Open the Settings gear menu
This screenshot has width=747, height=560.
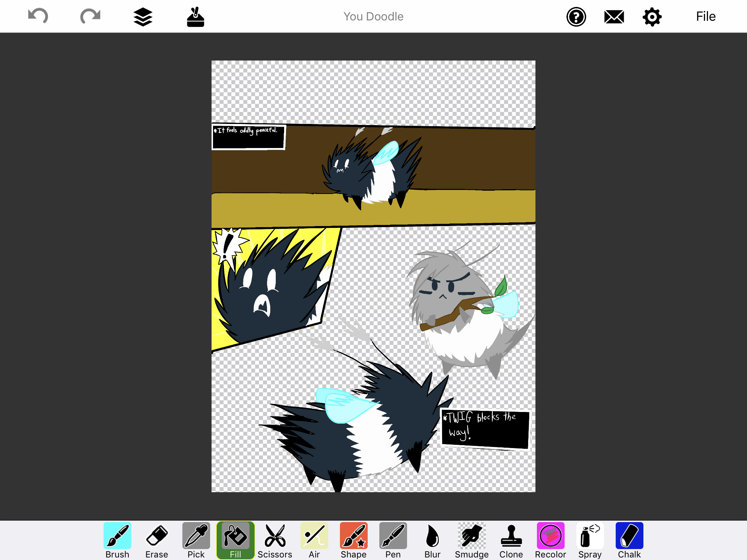[x=652, y=16]
